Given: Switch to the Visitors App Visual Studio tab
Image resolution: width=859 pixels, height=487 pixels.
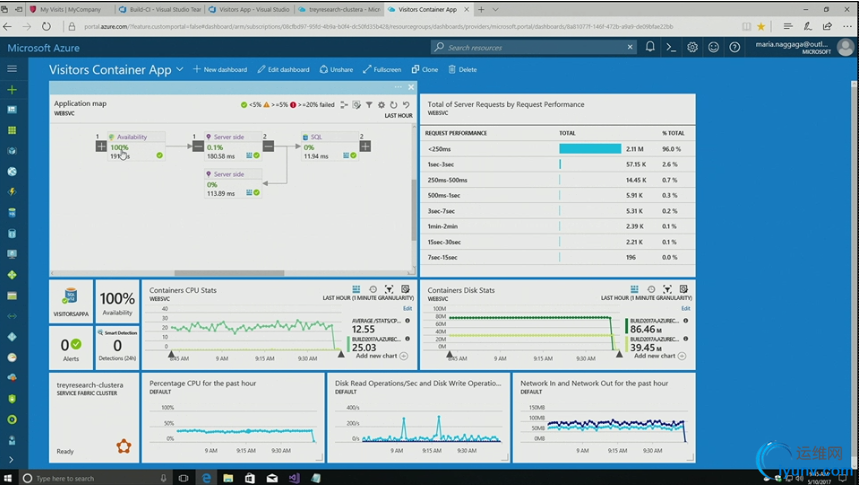Looking at the screenshot, I should tap(249, 9).
